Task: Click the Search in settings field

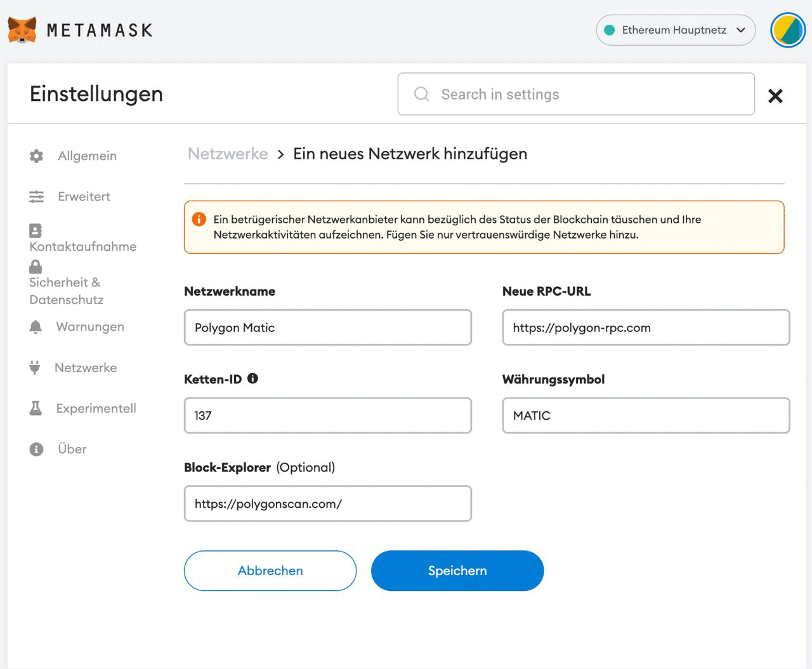Action: pos(576,94)
